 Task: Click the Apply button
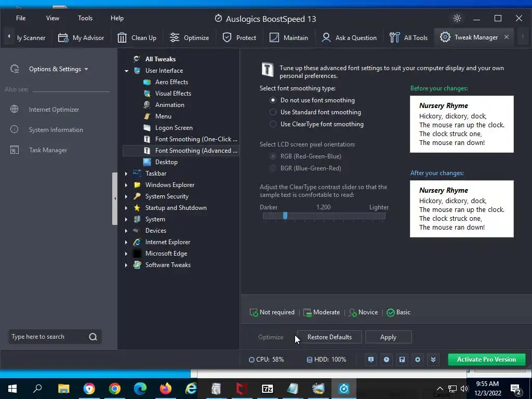389,337
